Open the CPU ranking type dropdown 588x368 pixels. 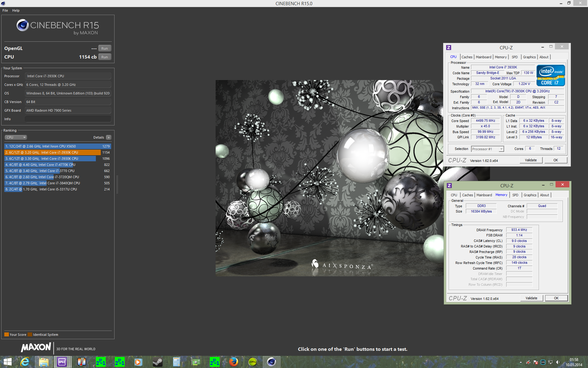coord(16,137)
